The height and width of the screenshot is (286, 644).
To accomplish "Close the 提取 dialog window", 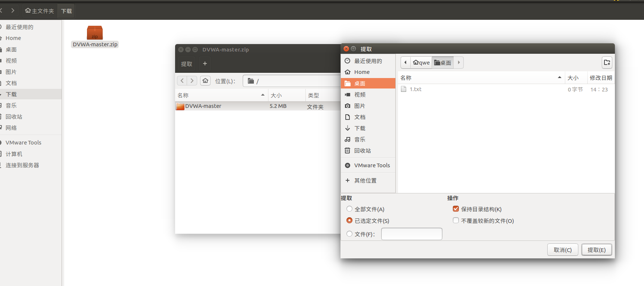I will pos(346,49).
